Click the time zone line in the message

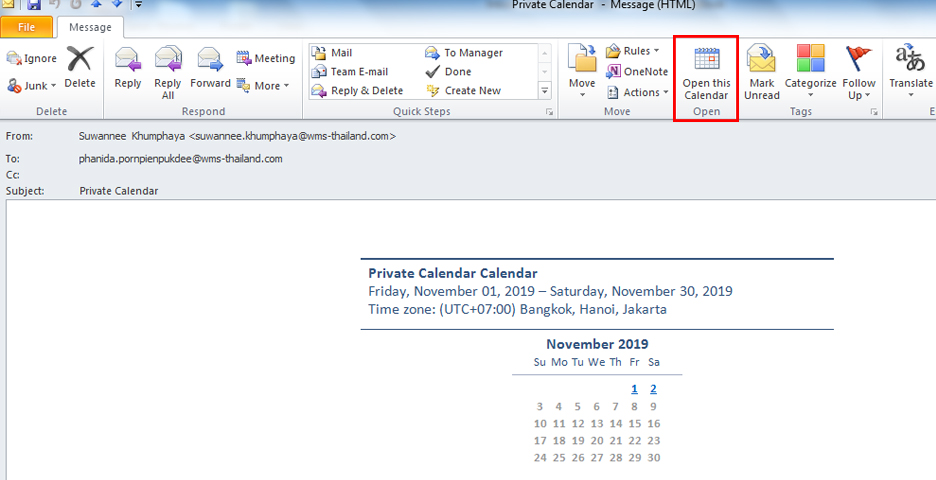pyautogui.click(x=517, y=310)
